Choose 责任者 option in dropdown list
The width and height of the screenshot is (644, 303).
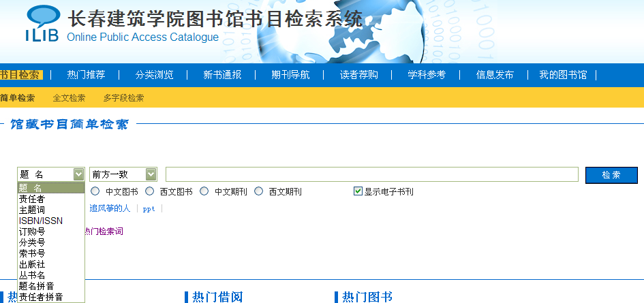pos(51,199)
